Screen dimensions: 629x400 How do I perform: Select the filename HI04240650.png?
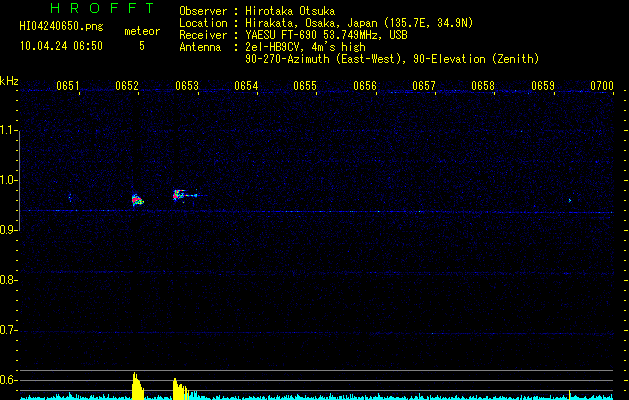(x=61, y=27)
